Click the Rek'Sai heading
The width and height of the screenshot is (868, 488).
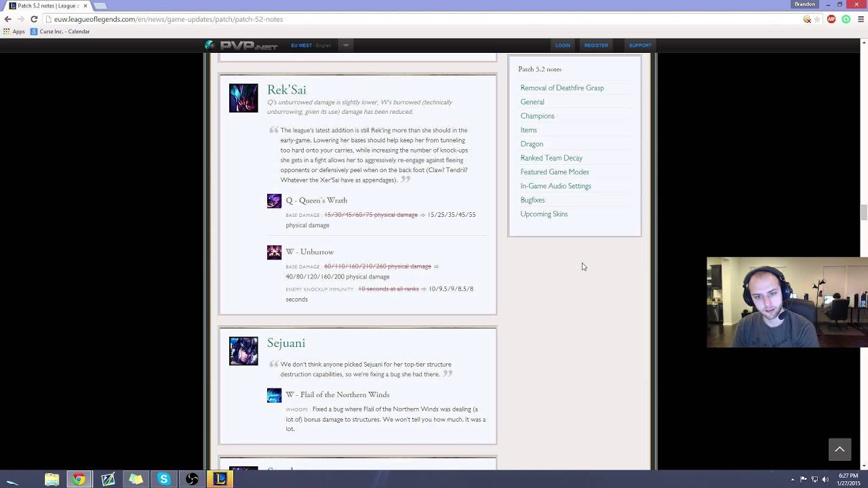[x=286, y=90]
